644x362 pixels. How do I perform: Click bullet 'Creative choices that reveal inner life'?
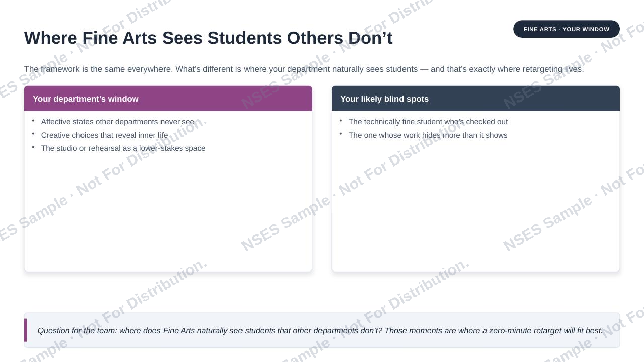click(105, 135)
